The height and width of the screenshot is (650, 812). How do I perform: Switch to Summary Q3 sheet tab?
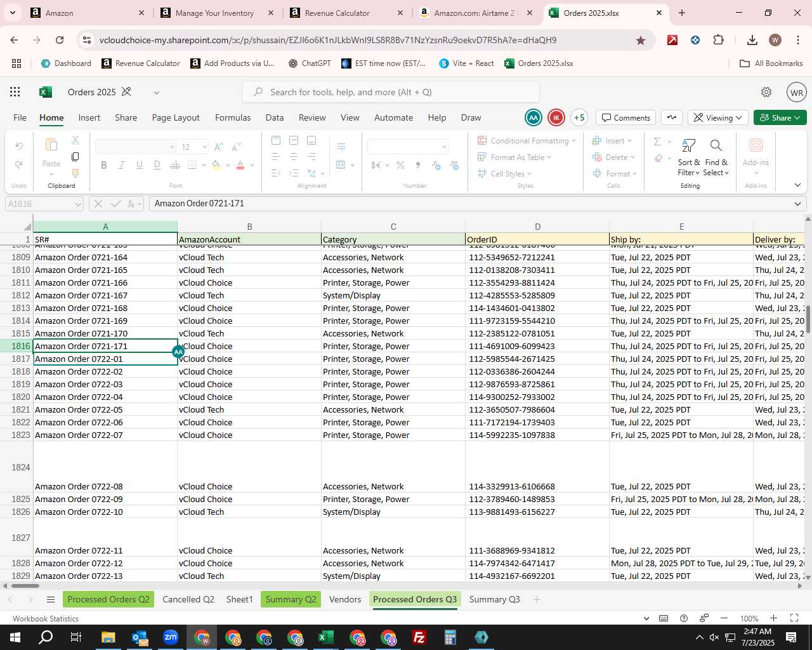(494, 599)
